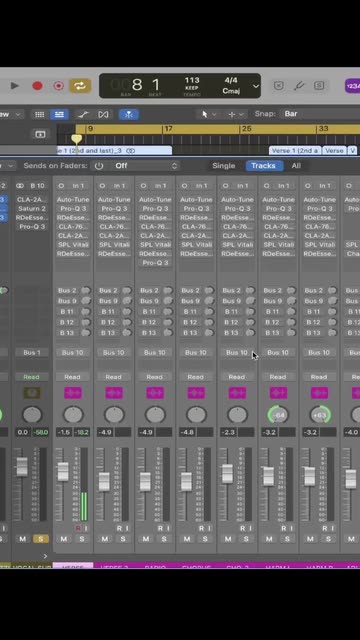Select the Verse 1 (2nd a region

tap(295, 151)
